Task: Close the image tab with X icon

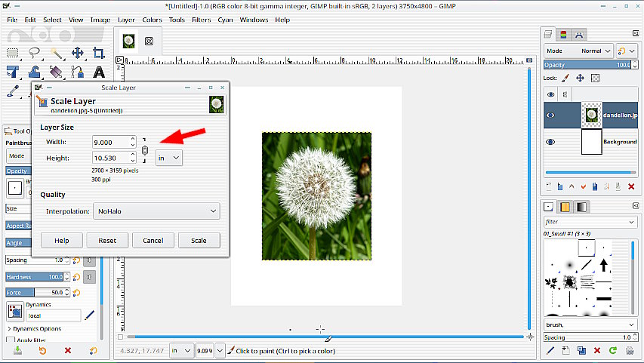Action: click(149, 41)
